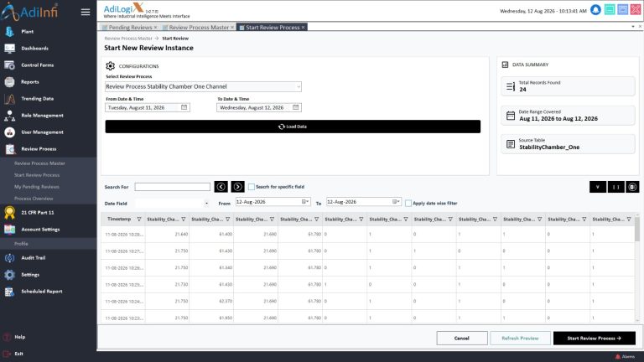Open My Pending Reviews submenu item

point(37,187)
